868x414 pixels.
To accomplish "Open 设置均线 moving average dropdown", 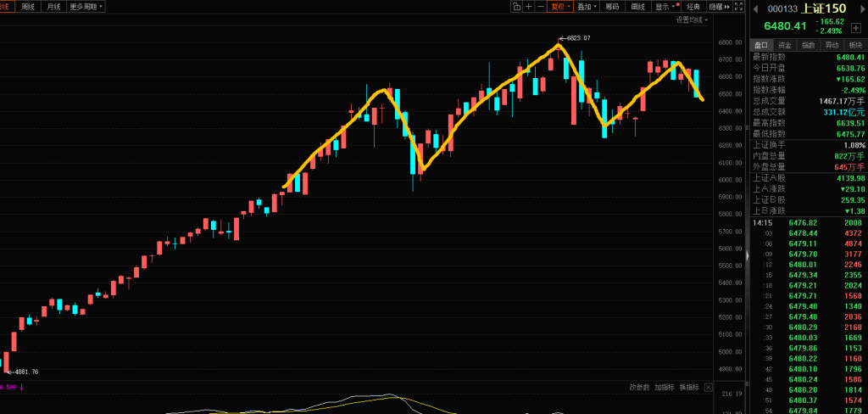I will pos(689,19).
